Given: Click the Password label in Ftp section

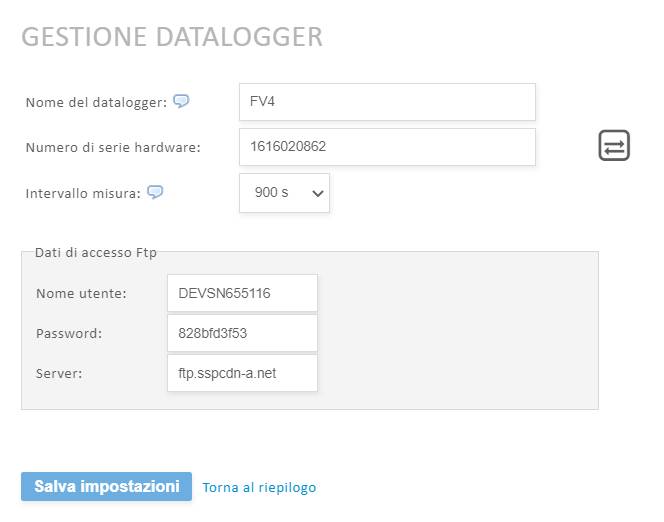Looking at the screenshot, I should click(69, 333).
